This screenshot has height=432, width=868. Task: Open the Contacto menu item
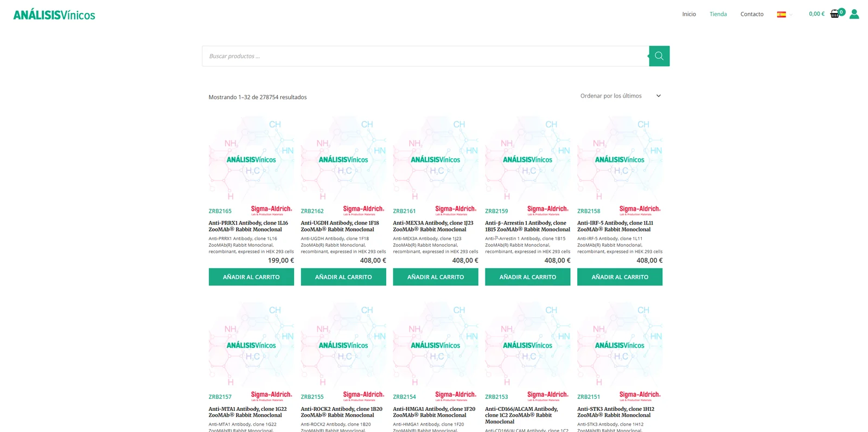752,14
